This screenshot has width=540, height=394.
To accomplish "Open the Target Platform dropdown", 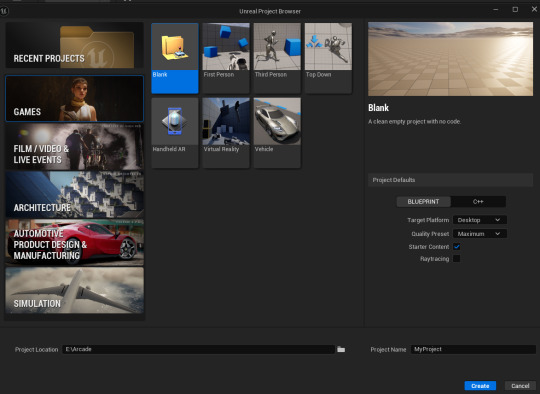I will pos(479,220).
